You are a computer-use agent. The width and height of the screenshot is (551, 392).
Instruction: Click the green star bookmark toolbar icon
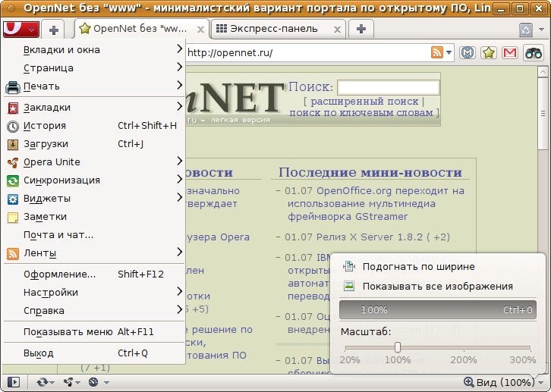tap(489, 52)
